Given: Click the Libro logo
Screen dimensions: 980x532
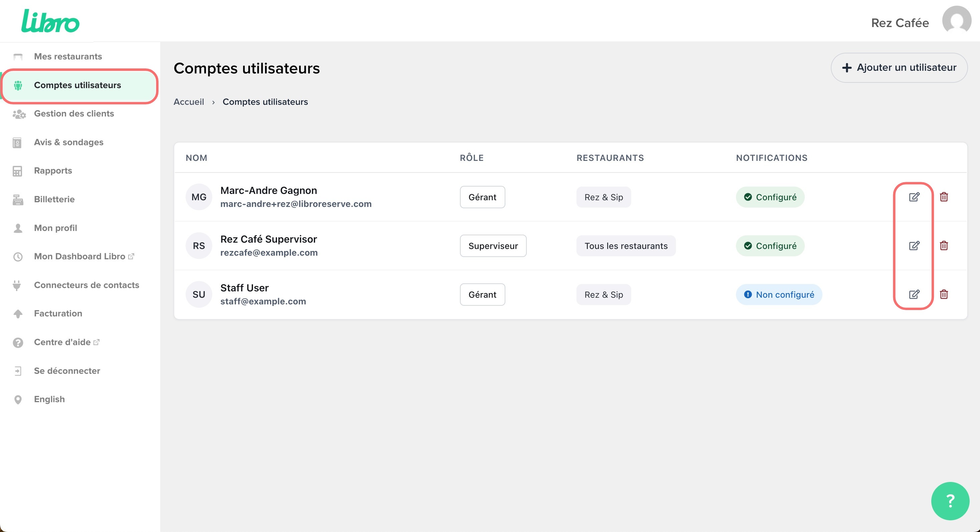Looking at the screenshot, I should pos(51,21).
